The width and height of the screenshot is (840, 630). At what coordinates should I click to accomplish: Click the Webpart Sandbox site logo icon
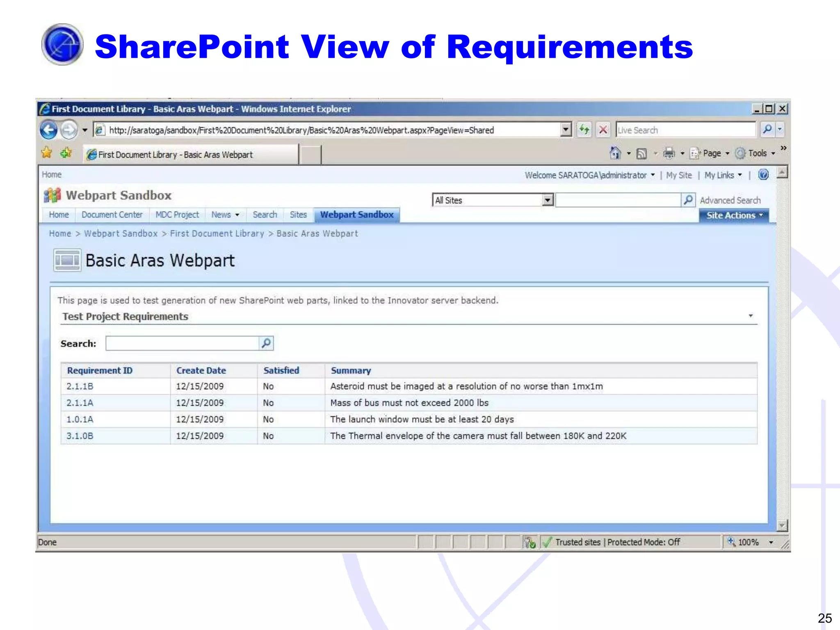click(52, 195)
